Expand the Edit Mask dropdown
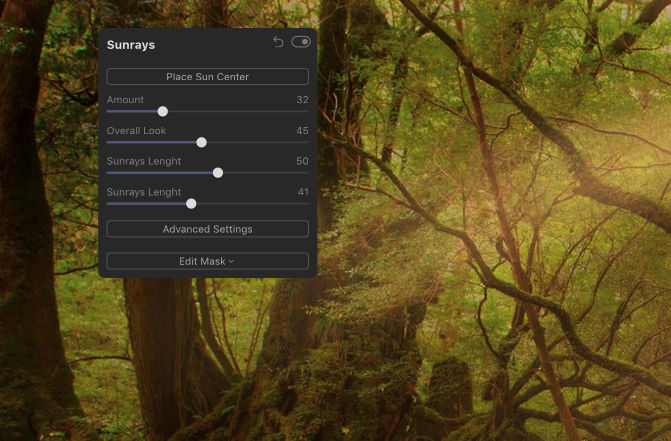671x441 pixels. pyautogui.click(x=208, y=261)
